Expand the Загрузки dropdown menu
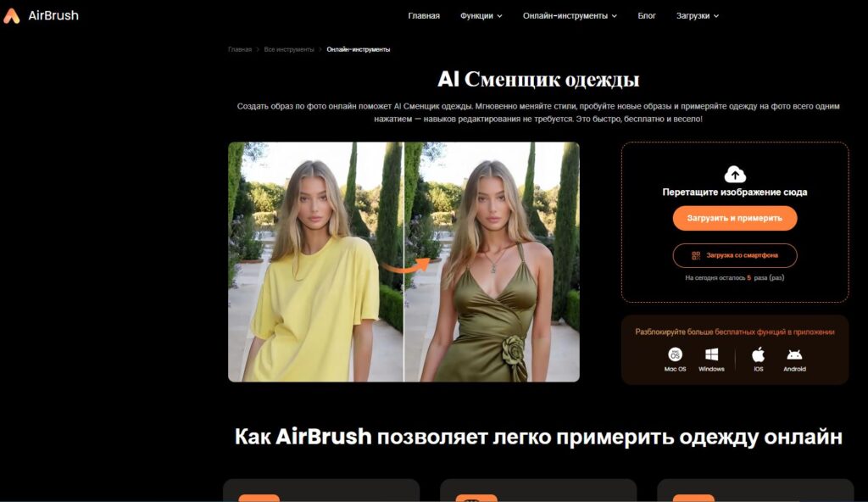Viewport: 868px width, 502px height. [698, 15]
